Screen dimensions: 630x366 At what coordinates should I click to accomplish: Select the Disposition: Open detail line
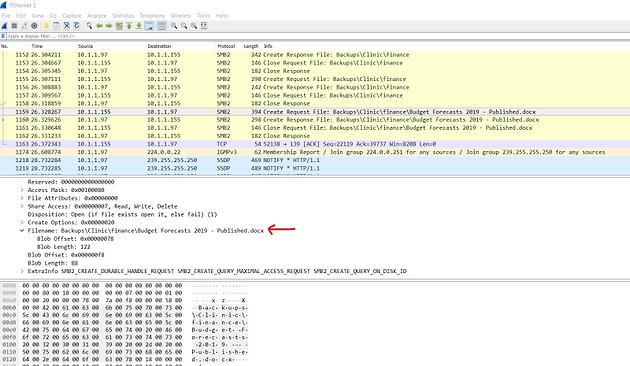[123, 215]
